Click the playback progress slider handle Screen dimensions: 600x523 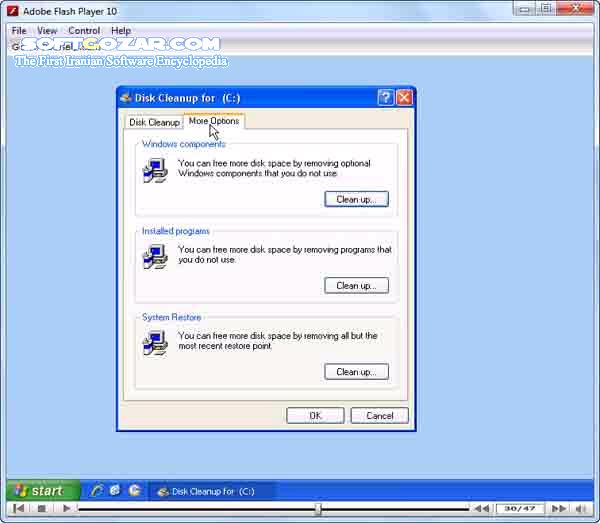tap(318, 509)
